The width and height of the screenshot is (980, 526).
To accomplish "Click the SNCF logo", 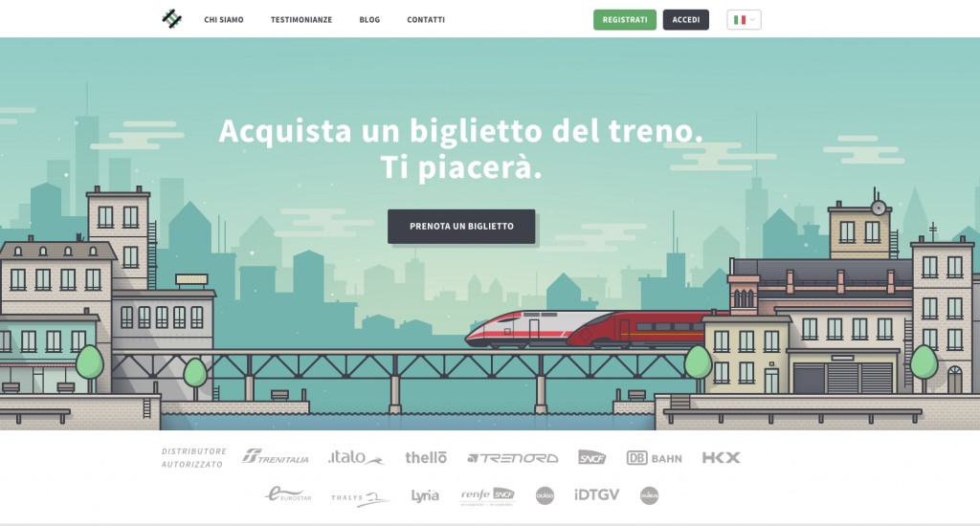I will click(x=591, y=458).
